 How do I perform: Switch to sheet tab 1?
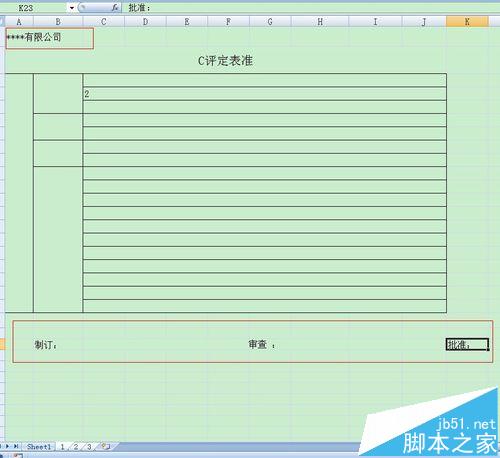62,447
